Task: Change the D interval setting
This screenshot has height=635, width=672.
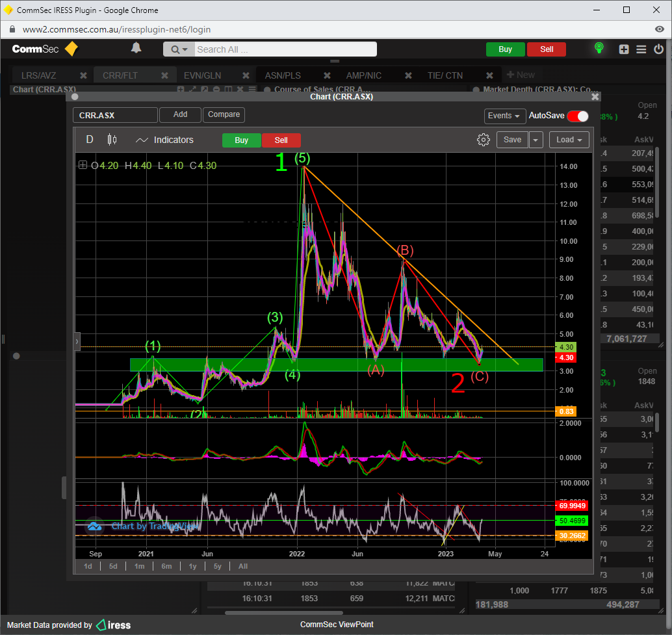Action: pyautogui.click(x=90, y=140)
